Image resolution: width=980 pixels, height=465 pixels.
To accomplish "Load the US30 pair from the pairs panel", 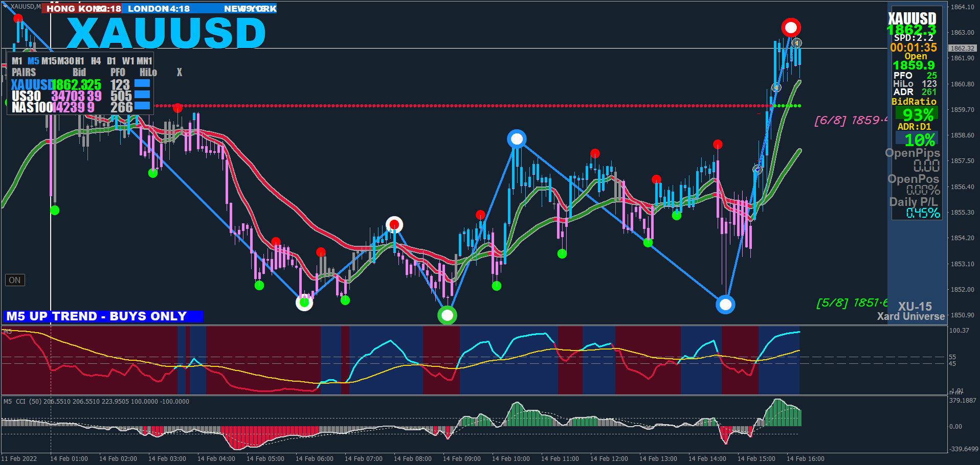I will pos(26,96).
